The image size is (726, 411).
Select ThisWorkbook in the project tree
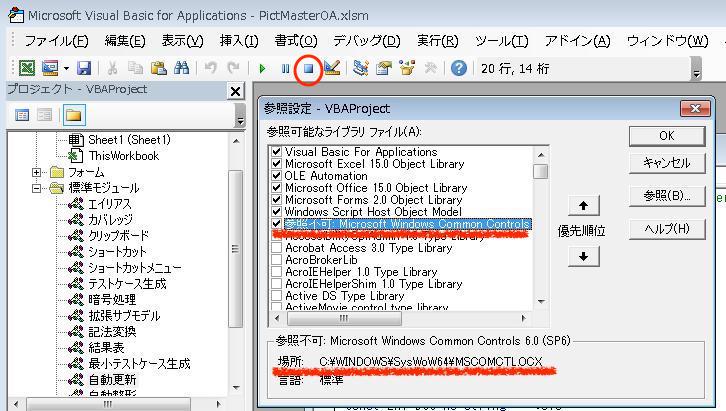click(x=124, y=156)
